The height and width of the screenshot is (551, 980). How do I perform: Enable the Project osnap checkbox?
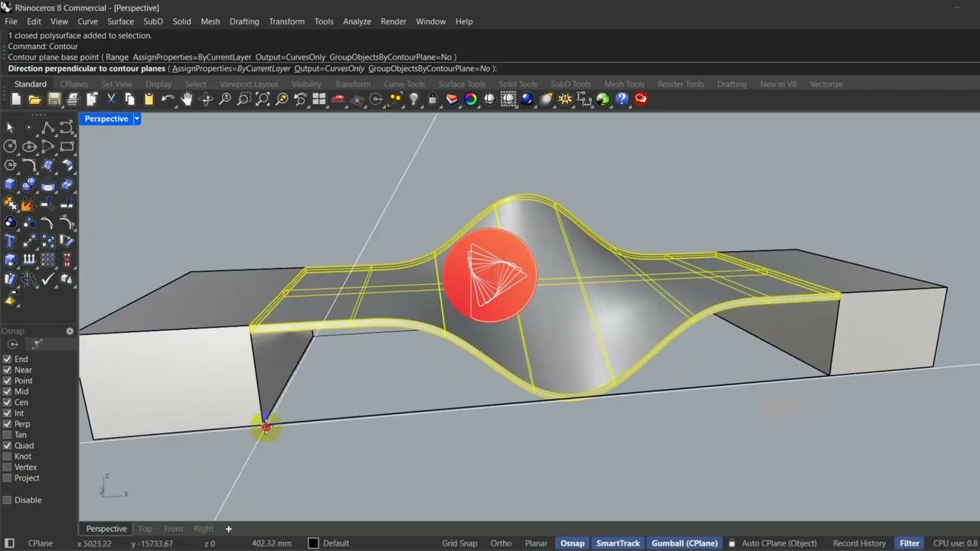tap(8, 478)
